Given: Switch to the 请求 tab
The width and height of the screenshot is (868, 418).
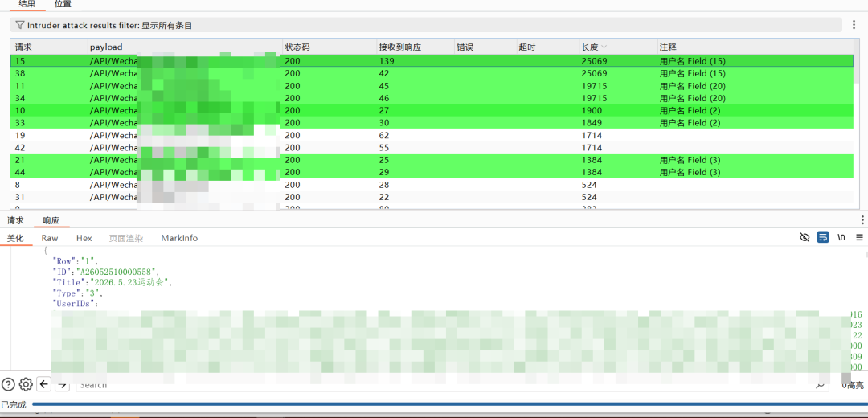Looking at the screenshot, I should (15, 220).
